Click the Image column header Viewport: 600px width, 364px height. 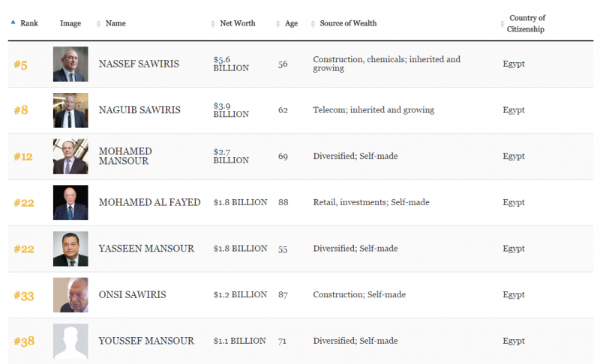(x=70, y=23)
